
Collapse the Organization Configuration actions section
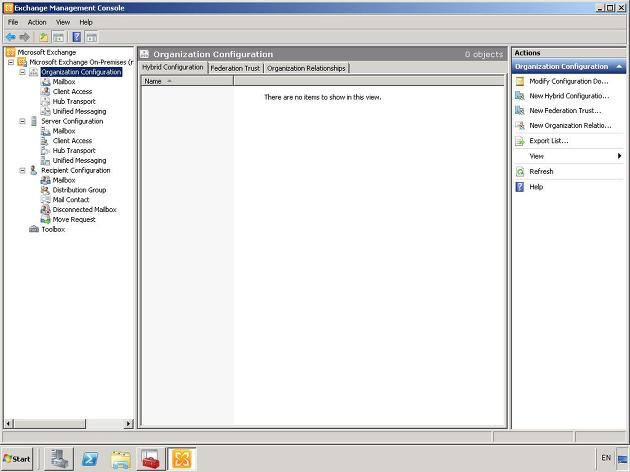[619, 67]
